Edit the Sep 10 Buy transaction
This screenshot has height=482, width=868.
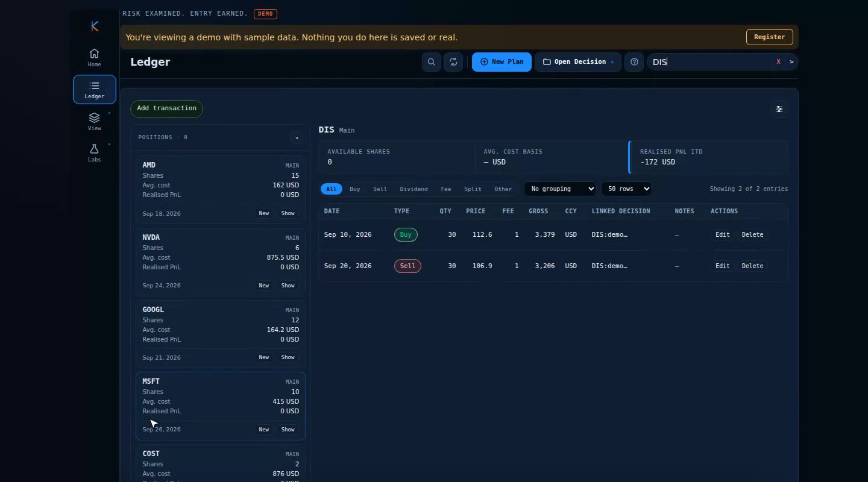[722, 235]
